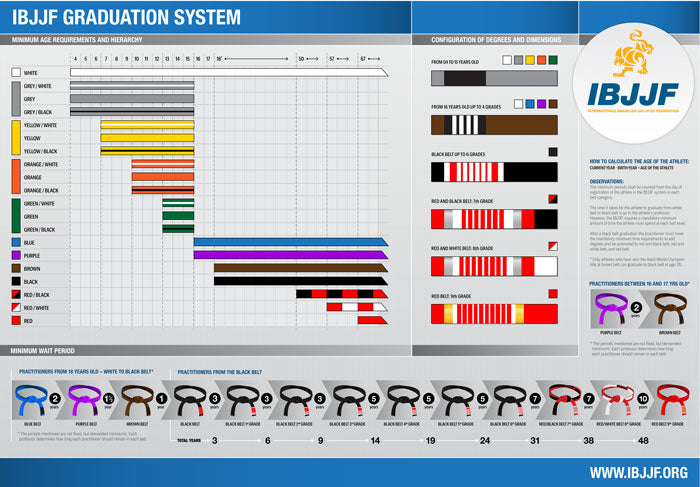Click the blue belt icon in wait period row
The width and height of the screenshot is (700, 487).
point(31,401)
